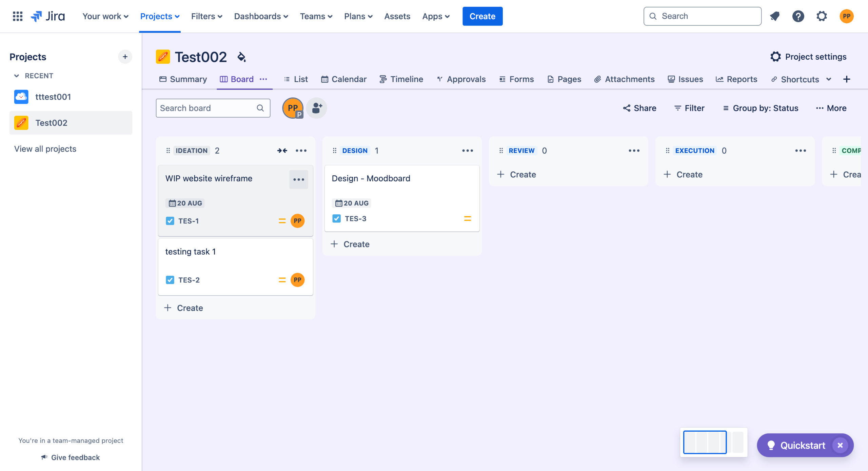The height and width of the screenshot is (471, 868).
Task: Click the TES-1 task type checkbox icon
Action: [170, 221]
